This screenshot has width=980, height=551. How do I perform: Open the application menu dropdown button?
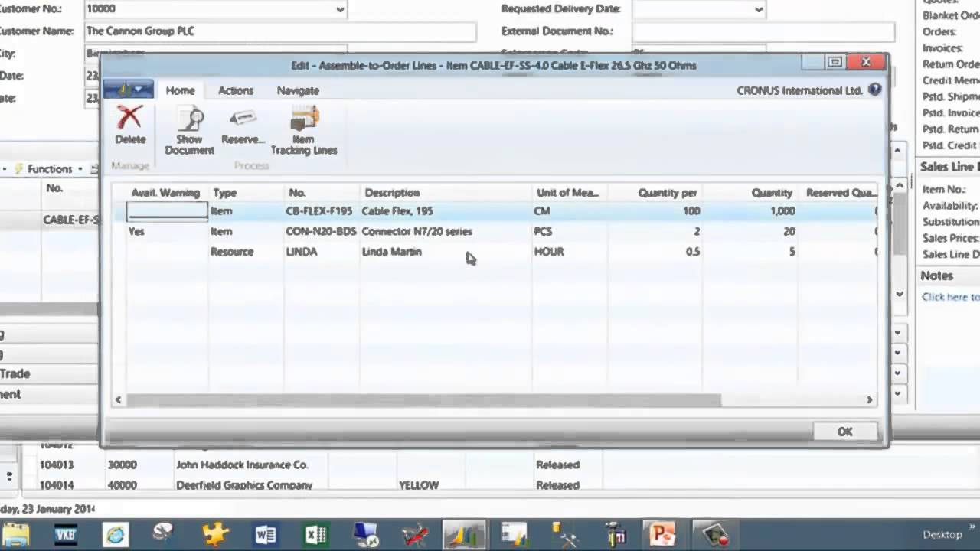click(x=129, y=90)
